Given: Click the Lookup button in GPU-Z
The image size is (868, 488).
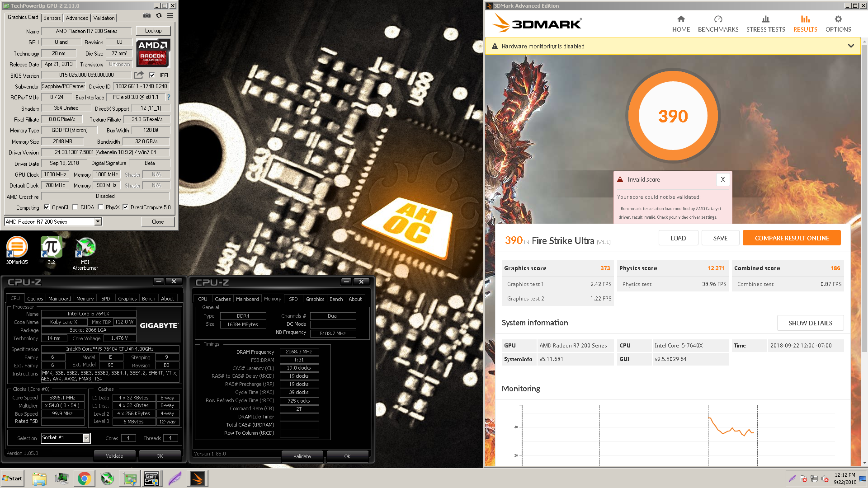Looking at the screenshot, I should click(x=153, y=31).
